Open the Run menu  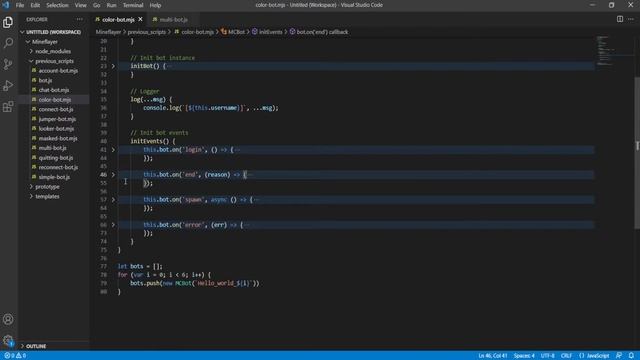coord(111,5)
